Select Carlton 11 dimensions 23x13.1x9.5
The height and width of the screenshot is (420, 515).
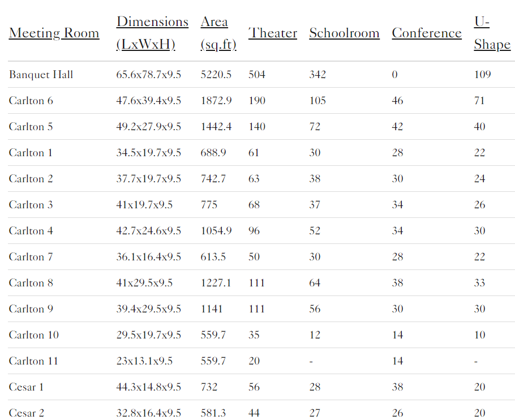pyautogui.click(x=144, y=361)
